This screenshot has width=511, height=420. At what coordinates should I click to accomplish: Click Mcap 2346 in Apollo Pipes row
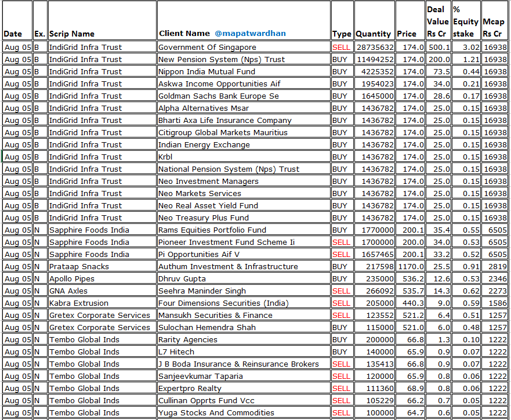(495, 278)
